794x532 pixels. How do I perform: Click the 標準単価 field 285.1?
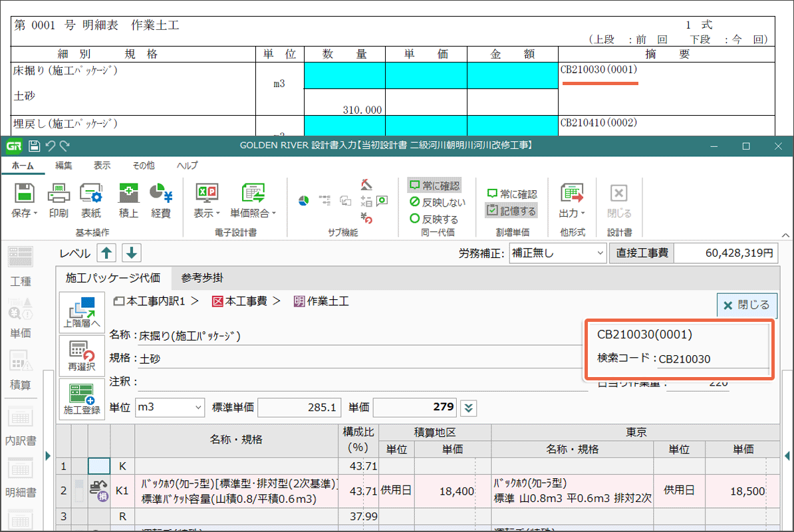299,408
